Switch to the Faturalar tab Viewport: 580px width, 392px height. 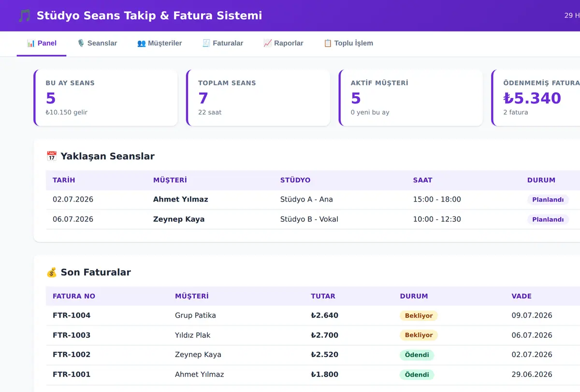coord(222,44)
